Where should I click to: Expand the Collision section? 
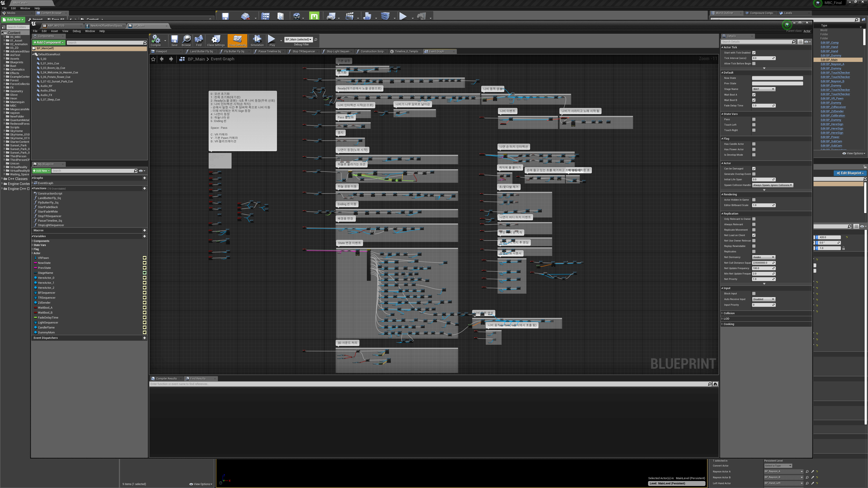click(x=729, y=313)
